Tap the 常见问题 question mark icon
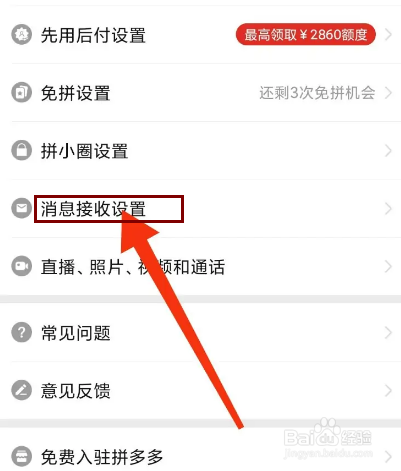 (x=22, y=332)
